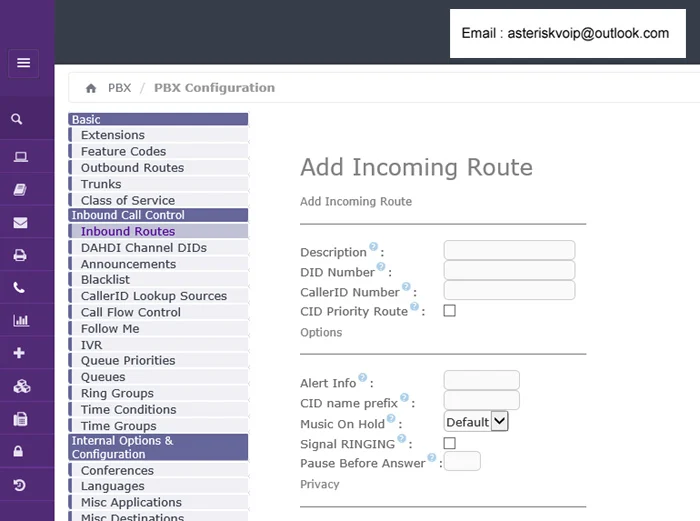Open Queue Priorities

pyautogui.click(x=158, y=361)
